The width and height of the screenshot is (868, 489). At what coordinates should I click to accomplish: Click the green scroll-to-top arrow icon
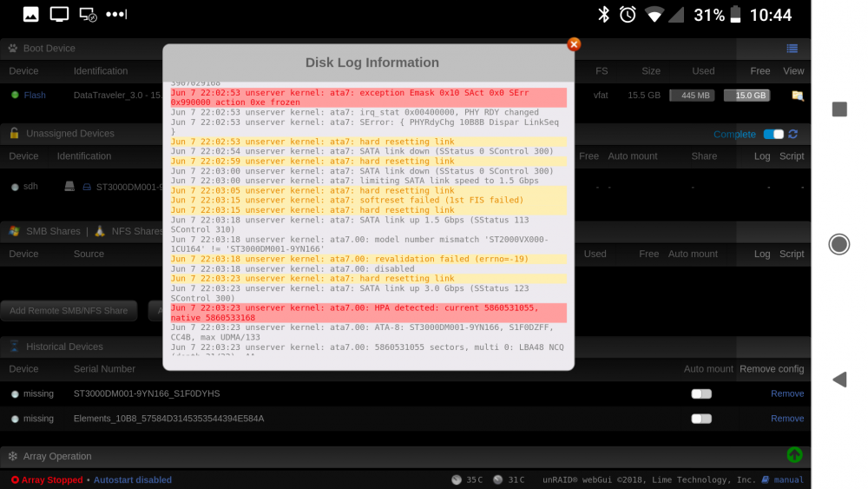coord(794,455)
